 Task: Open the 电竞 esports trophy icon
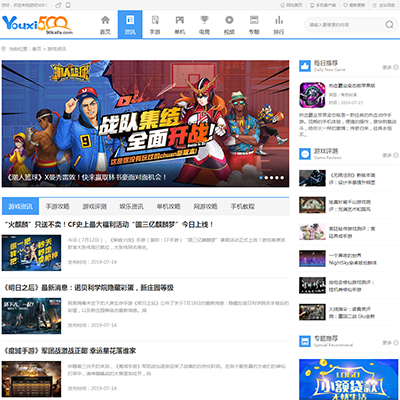pos(204,20)
